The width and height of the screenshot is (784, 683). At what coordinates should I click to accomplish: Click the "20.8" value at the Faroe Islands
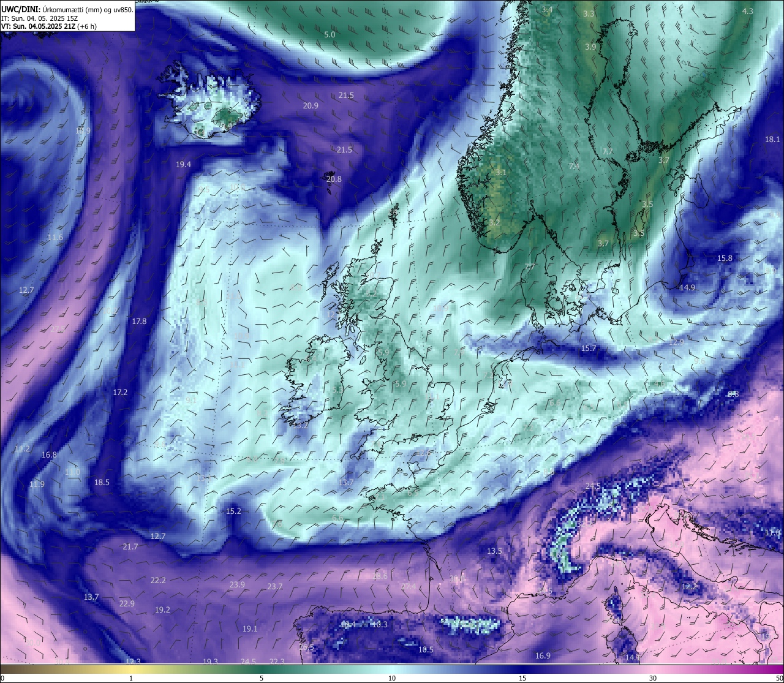(334, 179)
